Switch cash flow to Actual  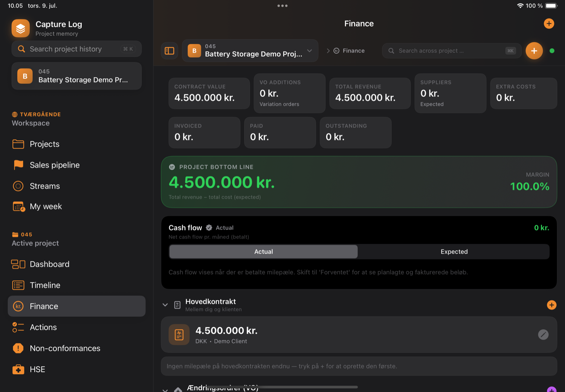(263, 252)
